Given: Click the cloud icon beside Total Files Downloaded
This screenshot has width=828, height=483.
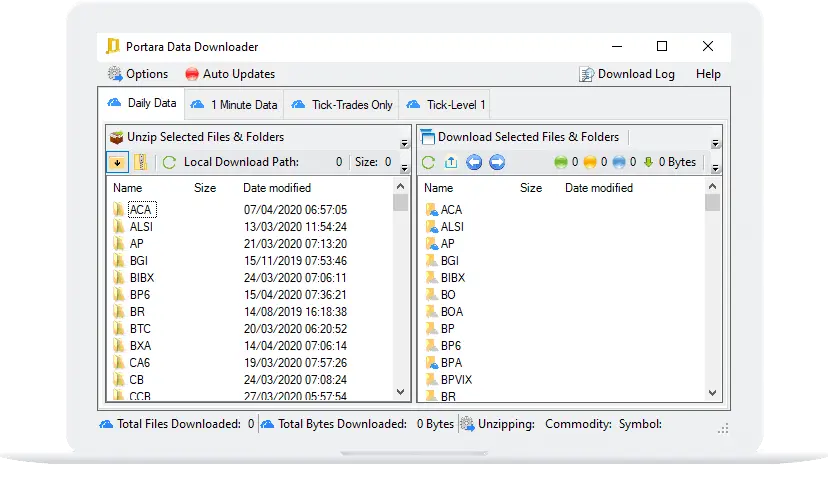Looking at the screenshot, I should coord(106,424).
